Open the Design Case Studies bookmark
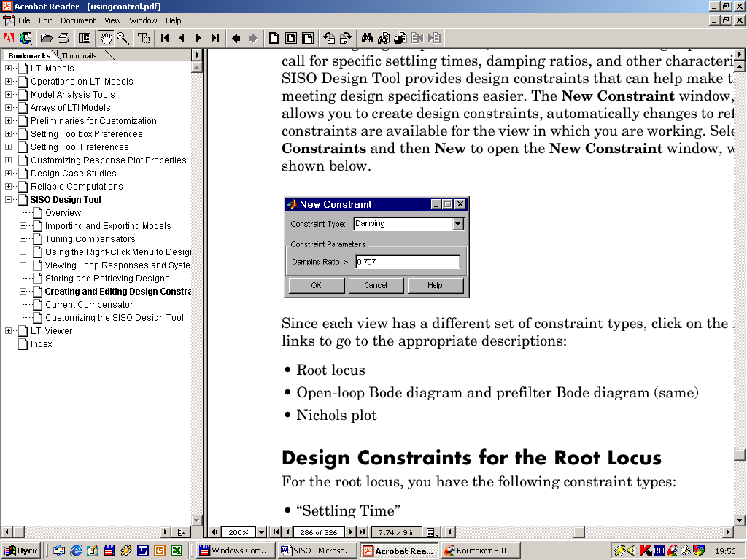Viewport: 747px width, 560px height. [74, 174]
